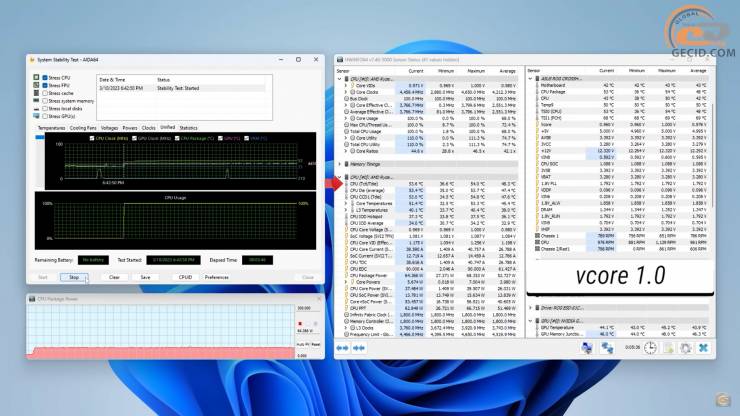Click the yellow power icon beside CPU Package Power

pyautogui.click(x=346, y=275)
